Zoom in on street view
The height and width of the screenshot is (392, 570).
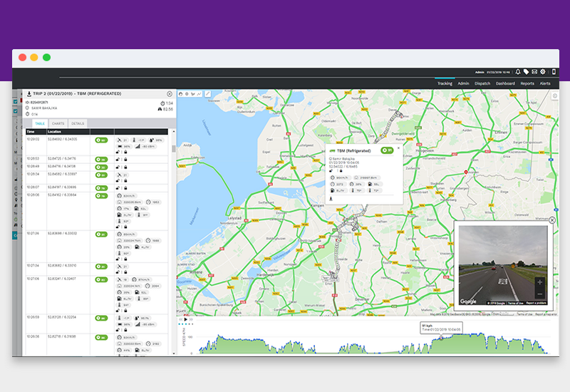point(540,282)
